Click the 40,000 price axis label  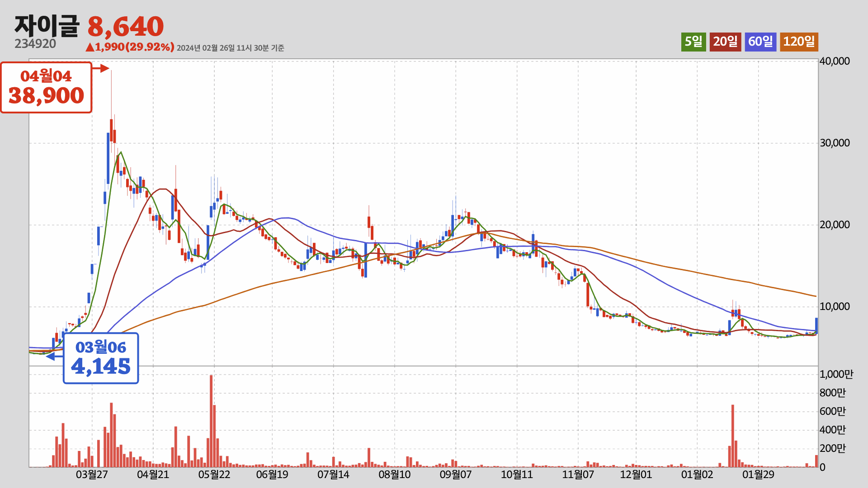[835, 61]
